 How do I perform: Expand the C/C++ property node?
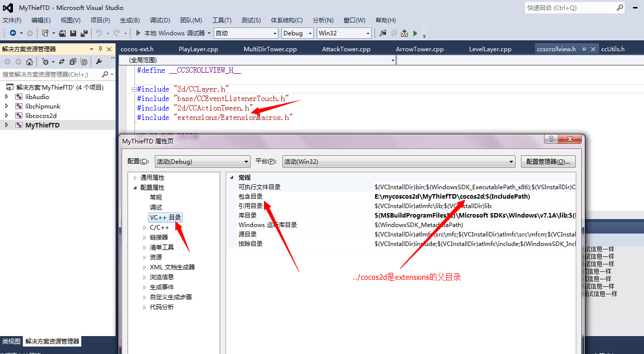point(145,228)
